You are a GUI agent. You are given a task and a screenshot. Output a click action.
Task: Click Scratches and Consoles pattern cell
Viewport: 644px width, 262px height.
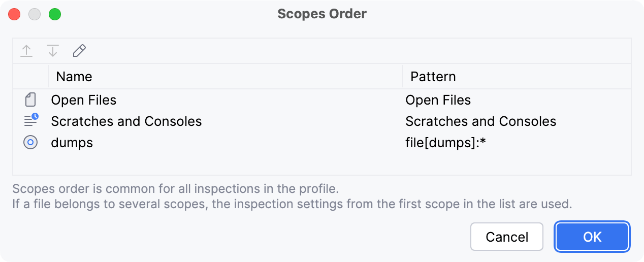[480, 121]
